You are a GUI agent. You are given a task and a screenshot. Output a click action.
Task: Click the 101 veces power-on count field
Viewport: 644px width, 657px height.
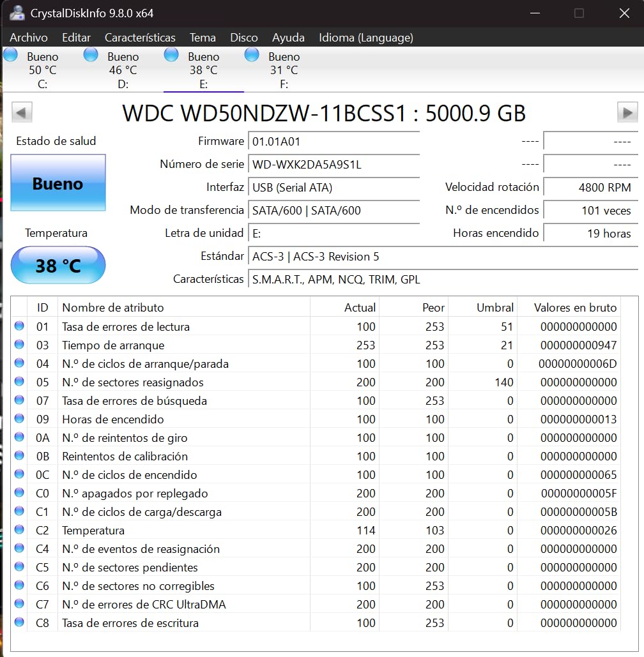click(x=591, y=210)
